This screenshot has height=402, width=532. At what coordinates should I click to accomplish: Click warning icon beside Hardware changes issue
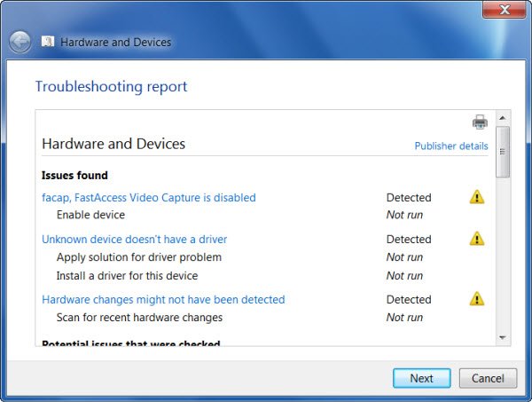point(477,299)
